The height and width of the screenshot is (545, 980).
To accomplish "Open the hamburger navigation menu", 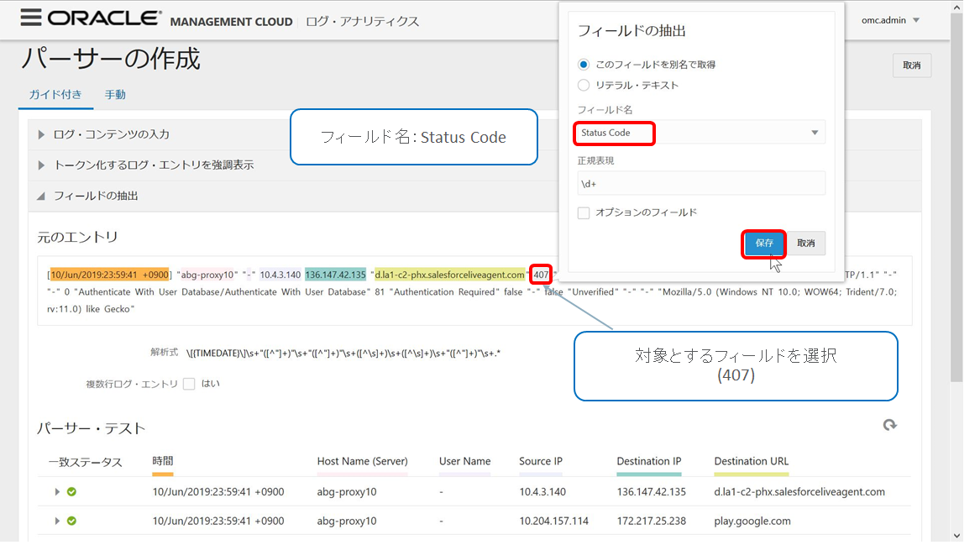I will click(x=30, y=18).
